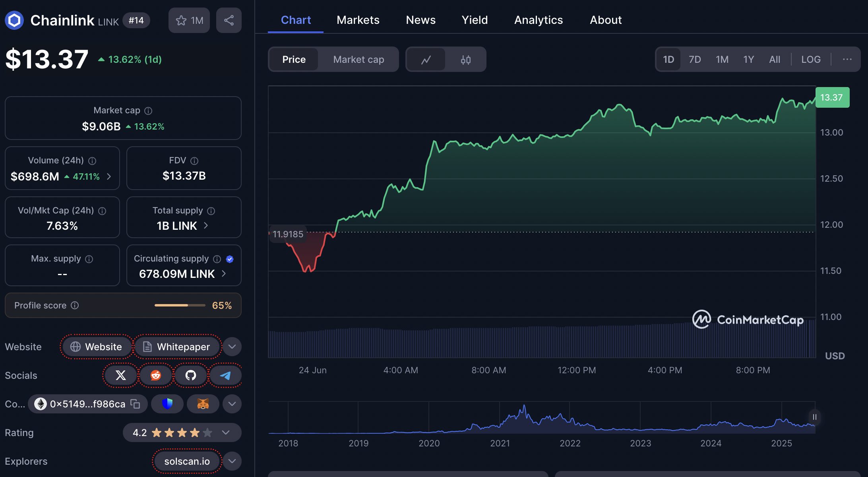Open the Telegram social link
The height and width of the screenshot is (477, 868).
(225, 375)
